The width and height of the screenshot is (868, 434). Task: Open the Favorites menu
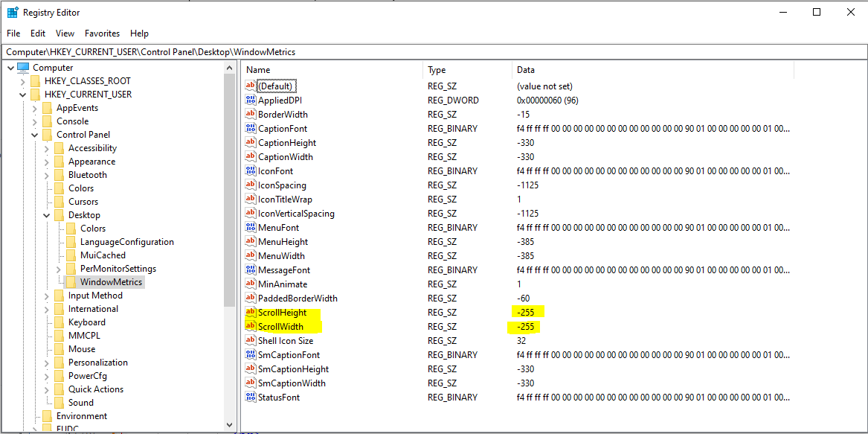(103, 33)
